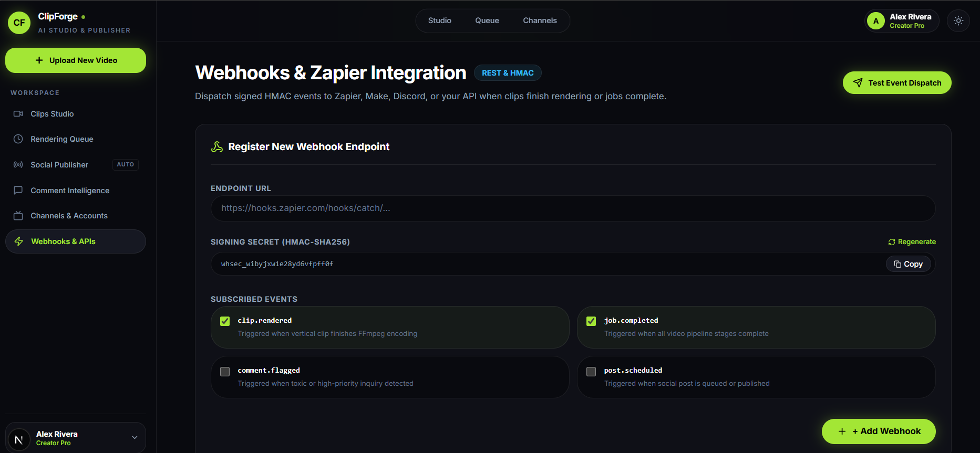980x453 pixels.
Task: Click the Channels & Accounts TV icon
Action: point(18,216)
